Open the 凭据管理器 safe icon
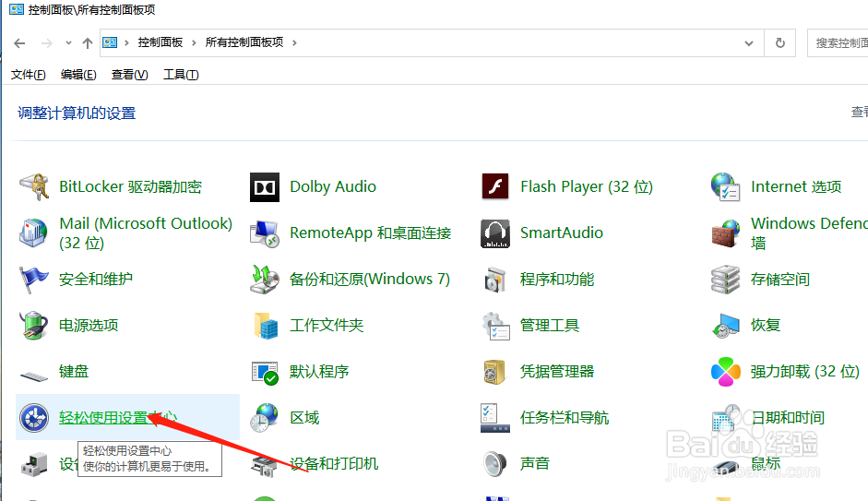The image size is (868, 501). pyautogui.click(x=495, y=372)
